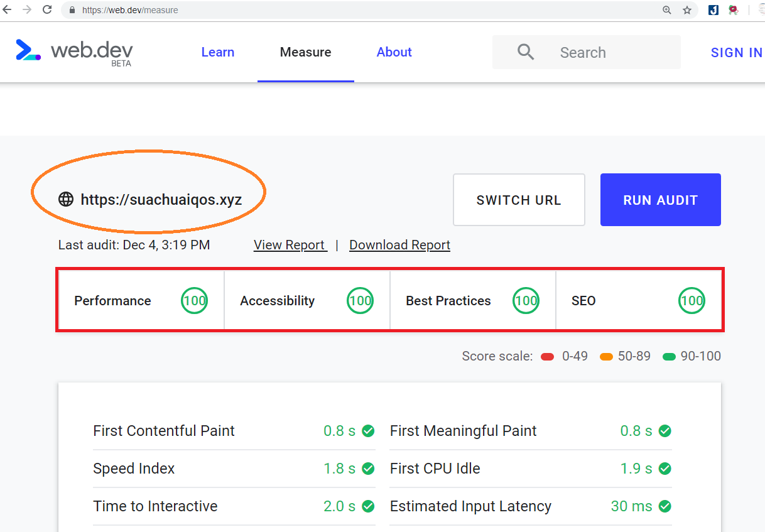Open the blue extension icon in the toolbar
Image resolution: width=765 pixels, height=532 pixels.
point(712,10)
